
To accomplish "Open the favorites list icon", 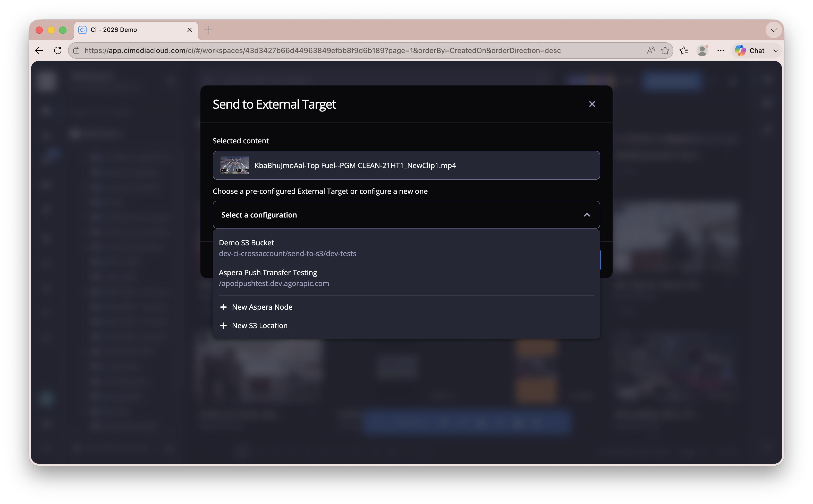I will [x=683, y=51].
